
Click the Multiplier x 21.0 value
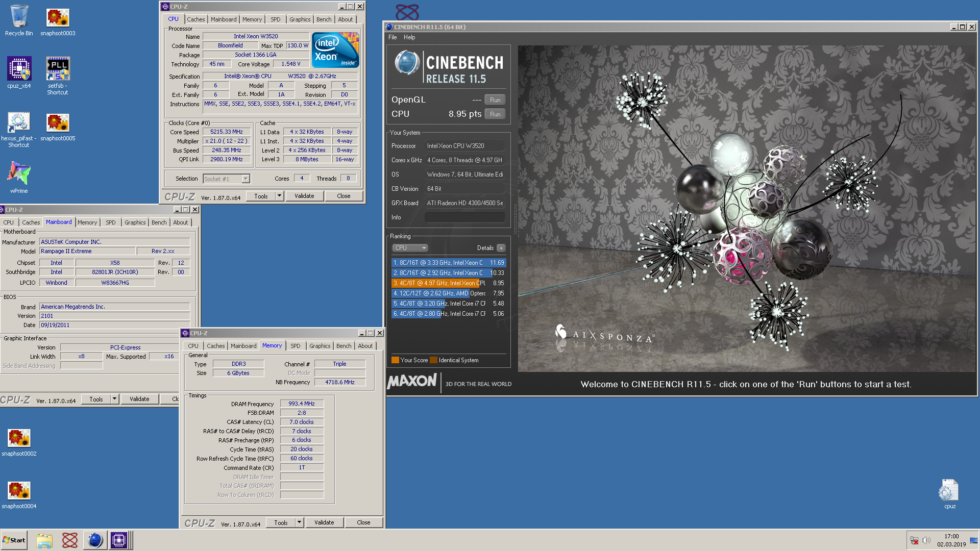point(227,141)
